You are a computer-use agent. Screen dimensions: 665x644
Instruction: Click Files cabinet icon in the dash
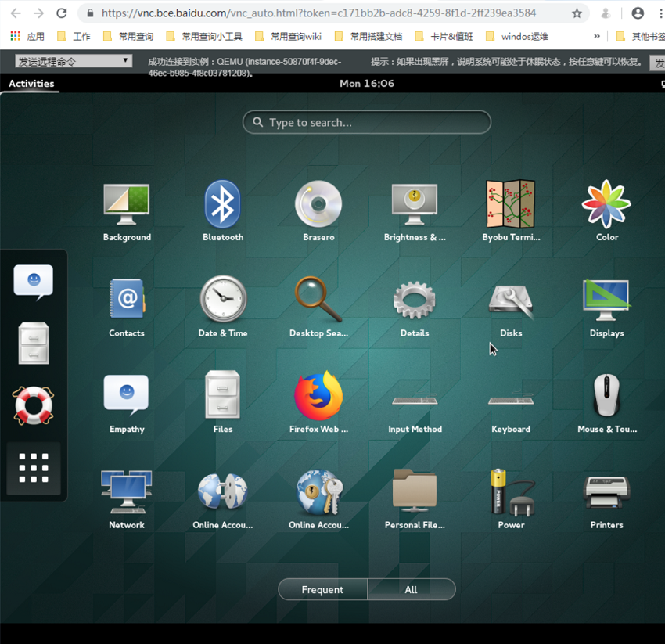(x=34, y=344)
